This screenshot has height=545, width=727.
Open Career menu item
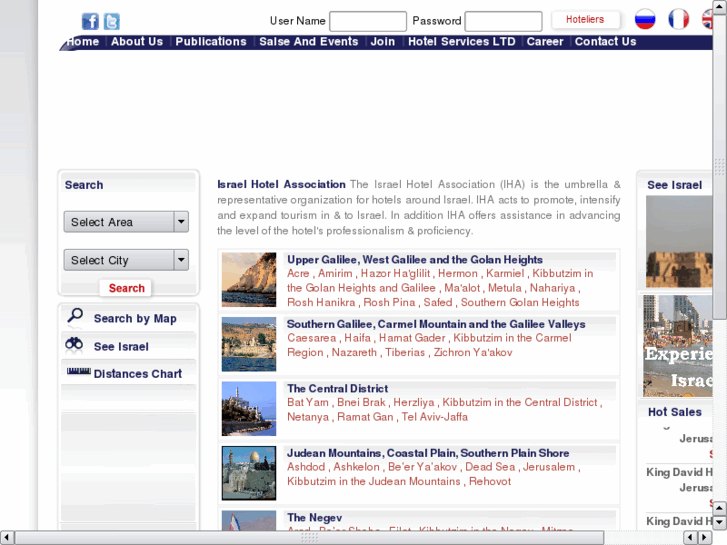tap(545, 42)
